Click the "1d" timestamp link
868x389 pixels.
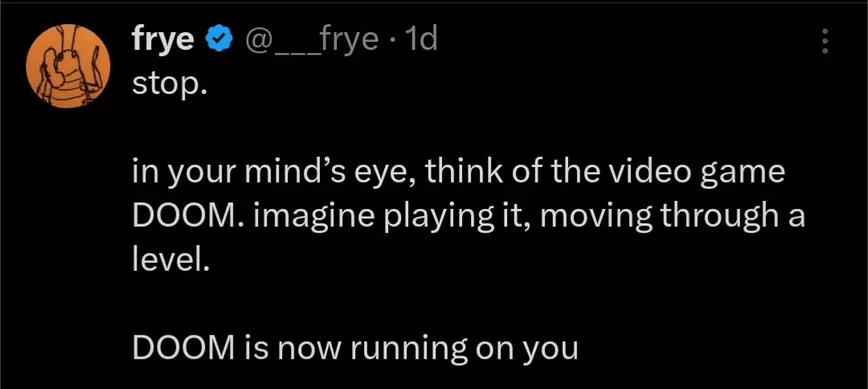coord(422,38)
